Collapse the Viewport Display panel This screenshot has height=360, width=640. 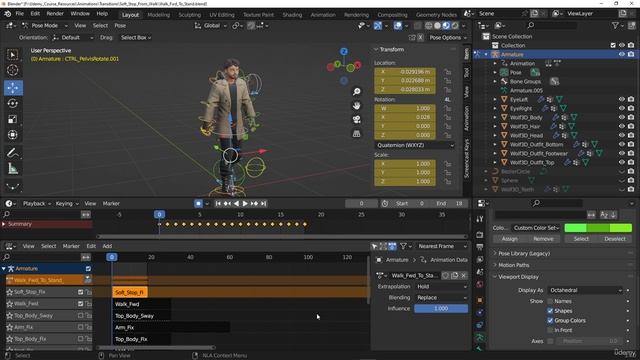tap(518, 277)
